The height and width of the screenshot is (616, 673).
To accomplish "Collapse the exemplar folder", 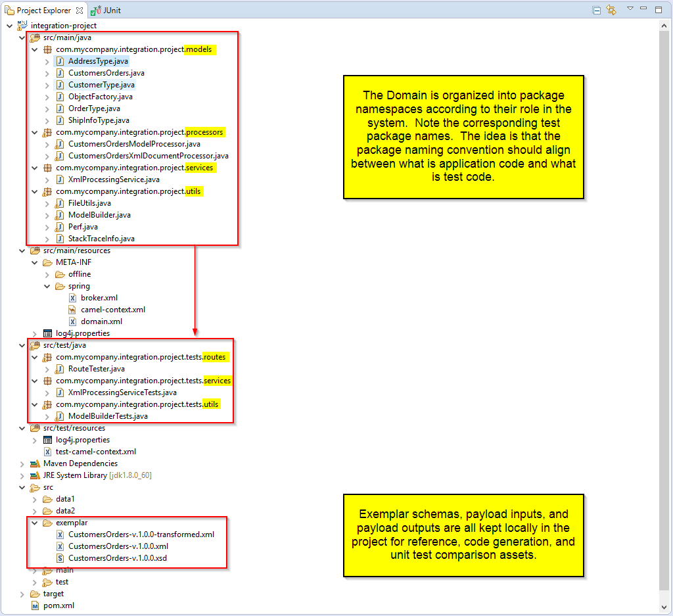I will pos(34,523).
